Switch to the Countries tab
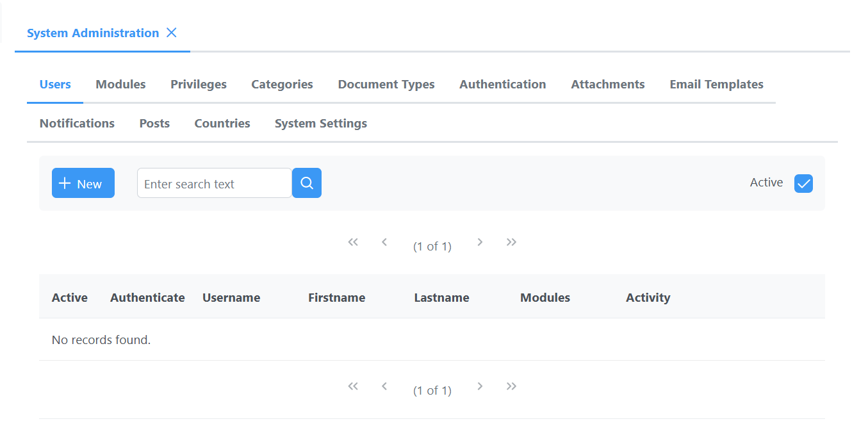Viewport: 868px width, 435px height. 222,123
